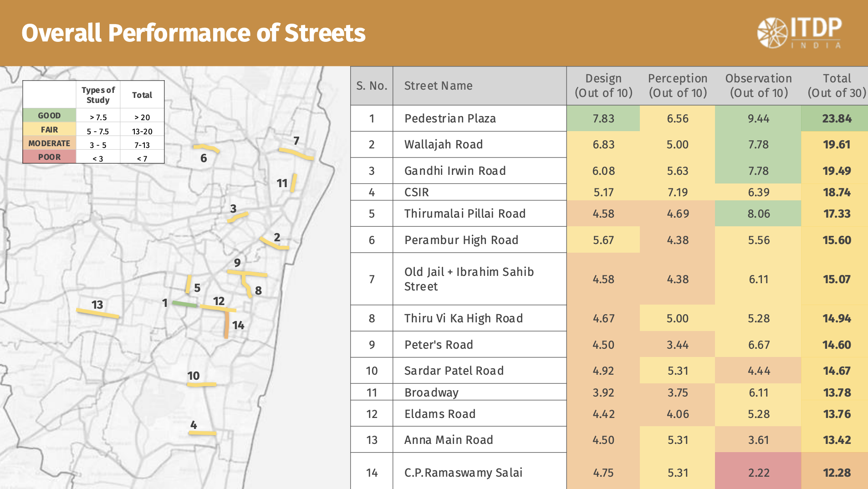Click the red 2.22 observation cell

click(758, 473)
